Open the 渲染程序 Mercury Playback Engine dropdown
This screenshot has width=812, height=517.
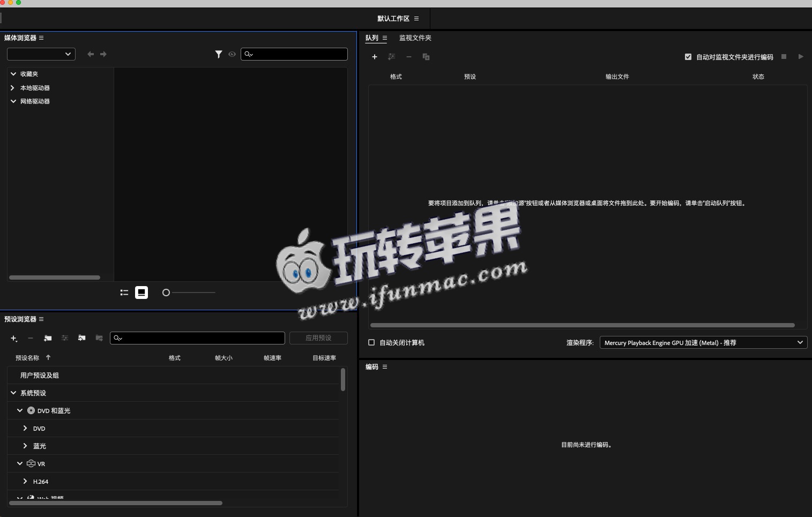click(703, 343)
